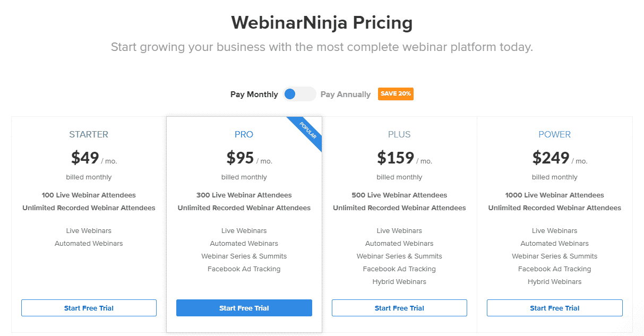Viewport: 644px width, 336px height.
Task: Start Free Trial for the Plus plan
Action: (399, 308)
